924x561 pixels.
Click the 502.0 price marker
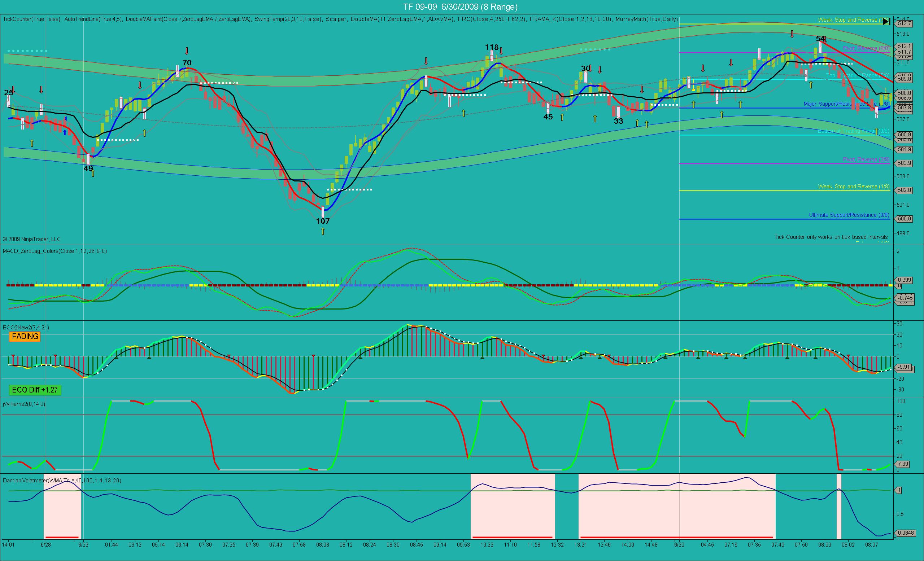[904, 190]
